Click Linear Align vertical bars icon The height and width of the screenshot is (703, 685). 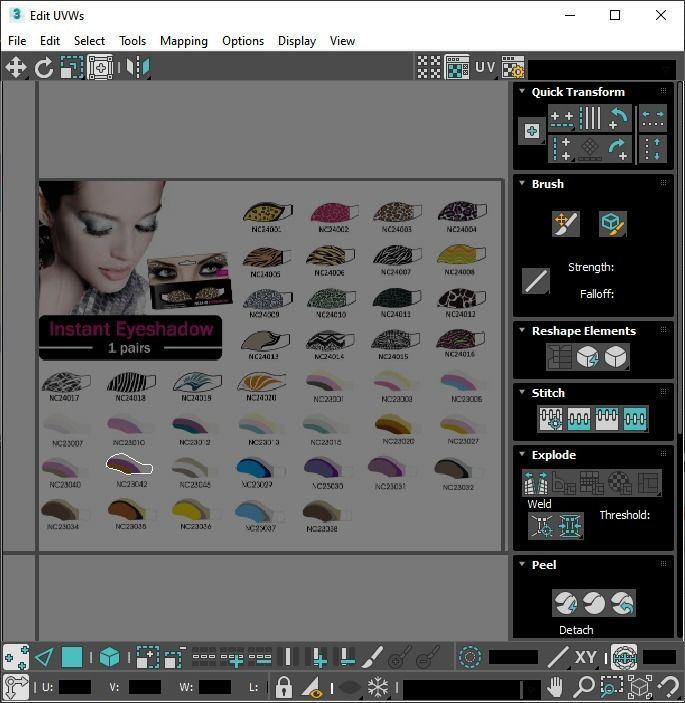pos(590,118)
